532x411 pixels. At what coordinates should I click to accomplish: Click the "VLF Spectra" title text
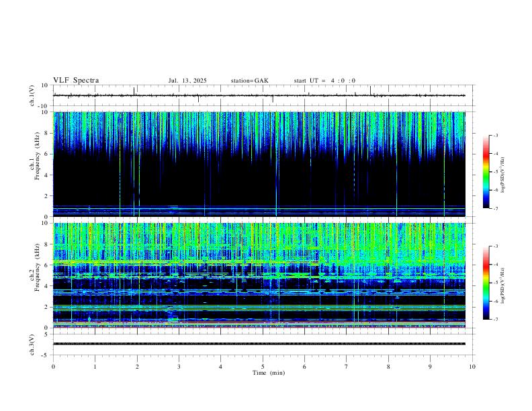tap(76, 81)
